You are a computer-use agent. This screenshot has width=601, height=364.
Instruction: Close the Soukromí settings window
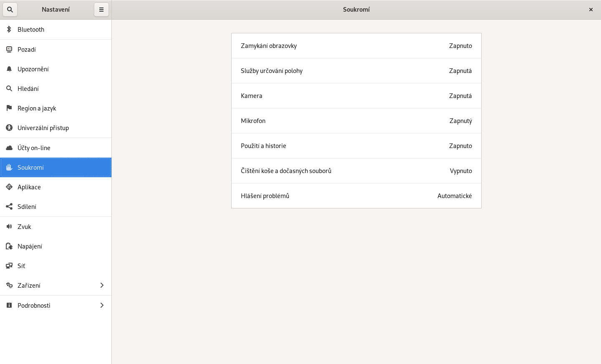coord(591,10)
